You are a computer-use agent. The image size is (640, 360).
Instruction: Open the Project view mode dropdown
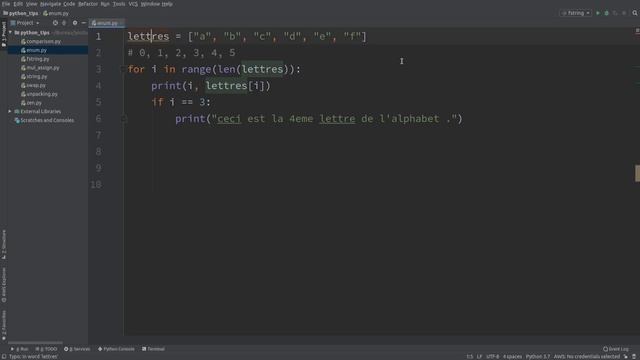pyautogui.click(x=25, y=23)
